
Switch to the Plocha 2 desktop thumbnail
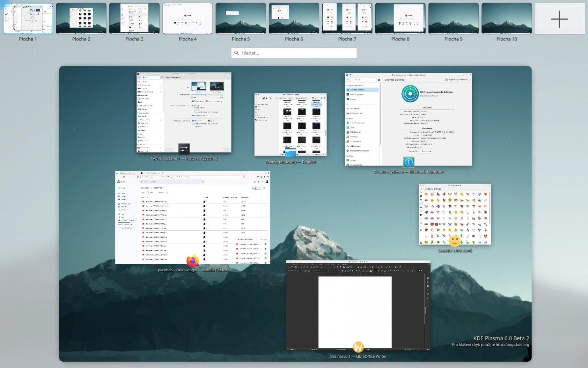coord(81,19)
